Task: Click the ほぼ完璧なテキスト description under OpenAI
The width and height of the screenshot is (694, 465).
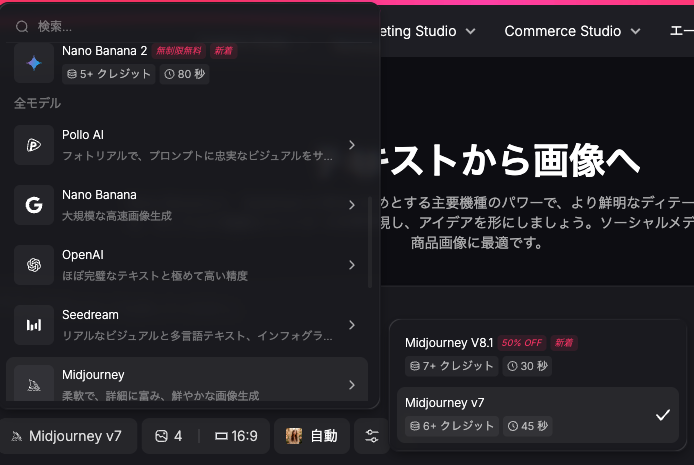Action: (155, 276)
